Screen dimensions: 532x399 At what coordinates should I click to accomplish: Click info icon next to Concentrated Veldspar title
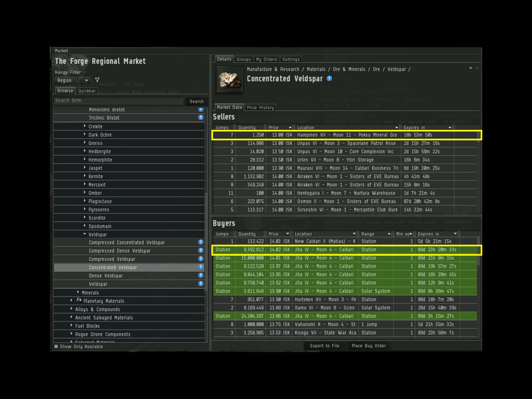pos(329,78)
